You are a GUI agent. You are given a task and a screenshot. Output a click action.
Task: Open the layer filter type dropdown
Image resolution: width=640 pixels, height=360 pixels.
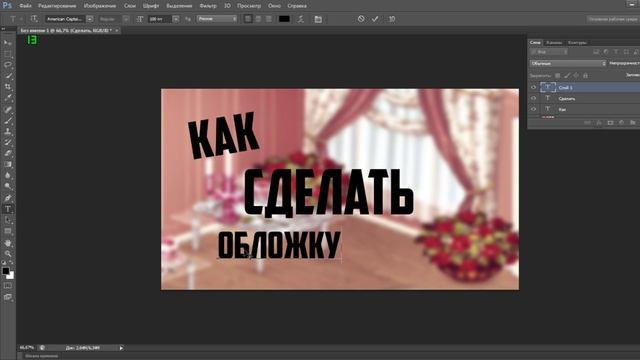click(549, 52)
